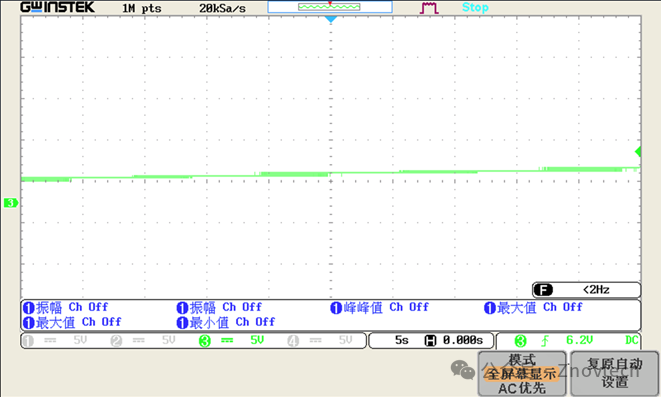Open the waveform memory overview bar

click(330, 7)
